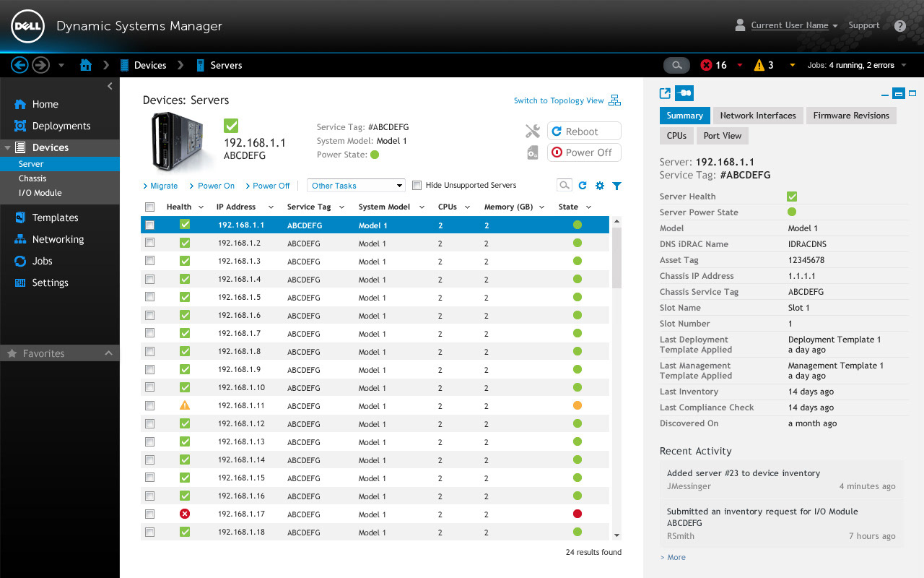924x578 pixels.
Task: Check the Hide Unsupported Servers box
Action: (x=417, y=186)
